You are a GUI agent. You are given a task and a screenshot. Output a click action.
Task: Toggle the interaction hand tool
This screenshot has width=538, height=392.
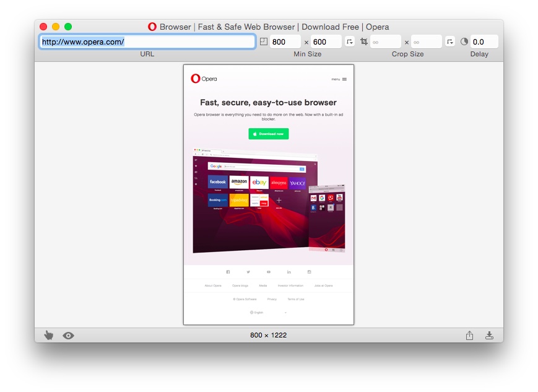[49, 335]
